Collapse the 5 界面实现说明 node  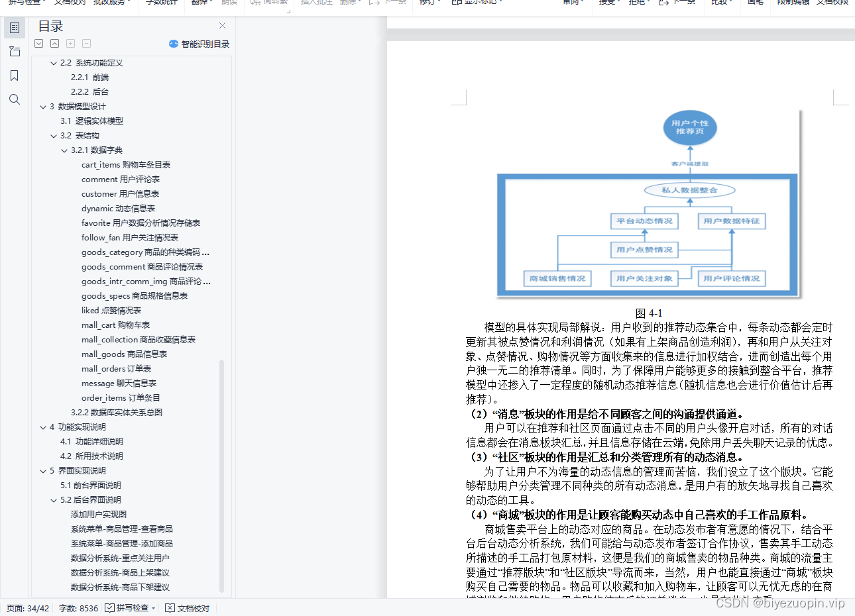click(43, 471)
